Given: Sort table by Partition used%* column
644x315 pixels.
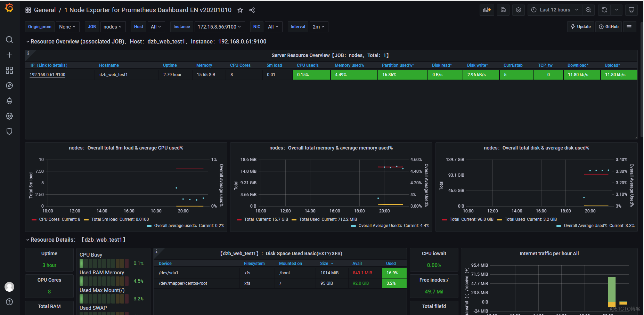Looking at the screenshot, I should tap(398, 65).
